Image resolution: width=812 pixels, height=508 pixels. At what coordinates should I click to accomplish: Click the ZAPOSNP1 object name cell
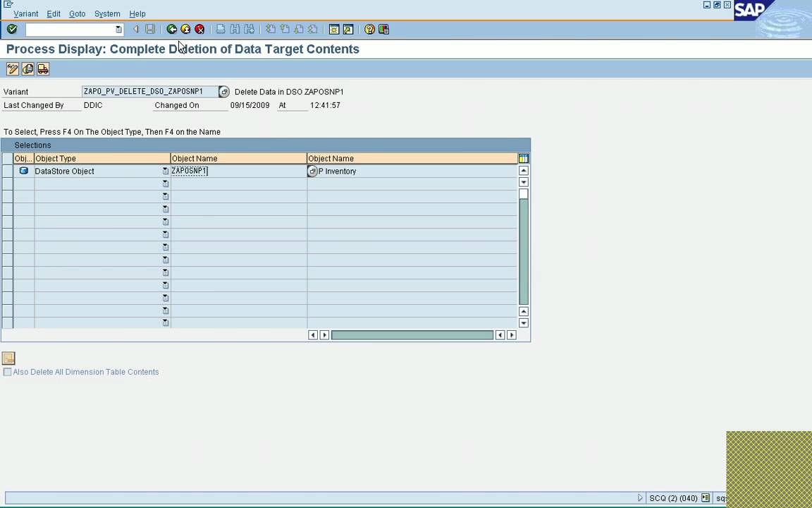point(238,171)
